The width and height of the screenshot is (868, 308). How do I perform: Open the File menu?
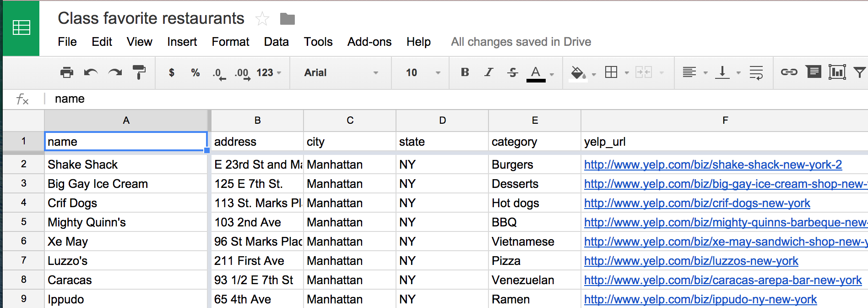pos(67,42)
